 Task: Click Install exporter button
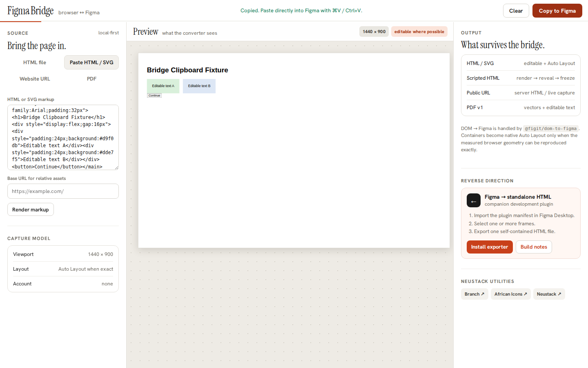(x=490, y=247)
